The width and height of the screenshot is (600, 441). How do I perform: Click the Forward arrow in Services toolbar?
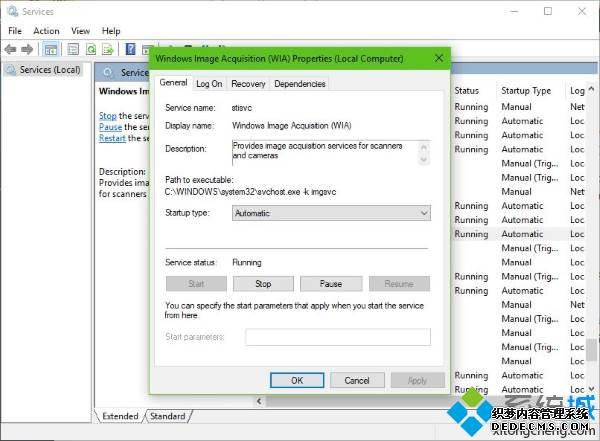pos(27,49)
